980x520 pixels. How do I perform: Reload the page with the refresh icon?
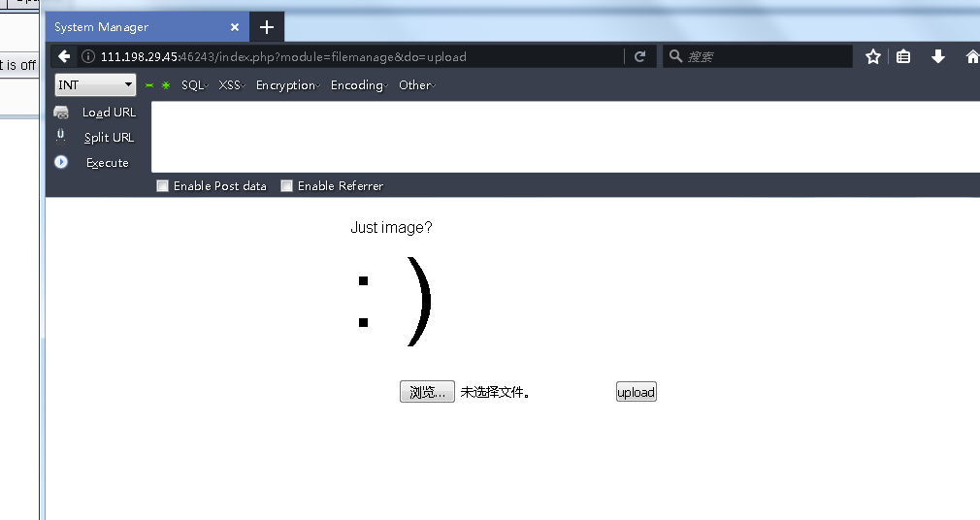[639, 56]
